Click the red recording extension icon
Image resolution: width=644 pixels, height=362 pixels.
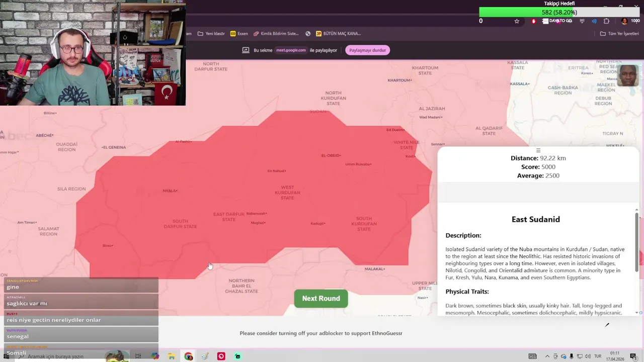click(533, 21)
